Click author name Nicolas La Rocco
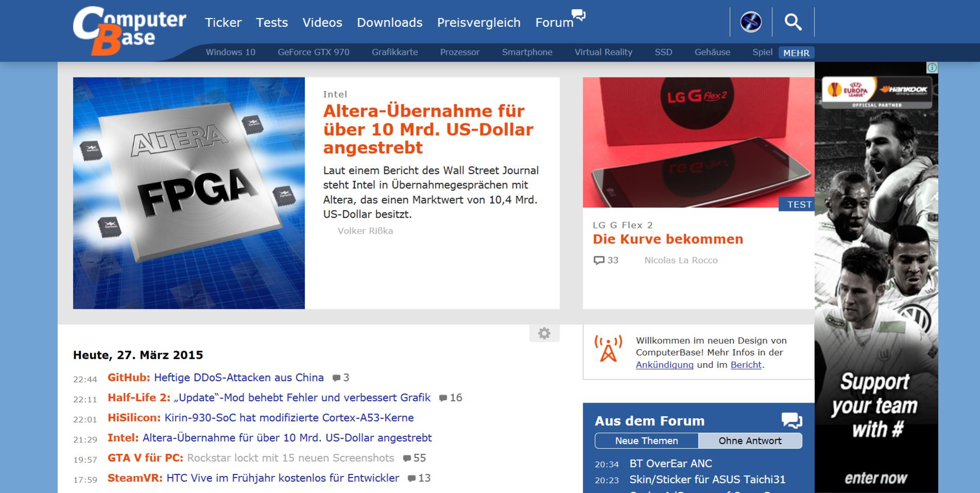This screenshot has height=493, width=980. coord(681,260)
